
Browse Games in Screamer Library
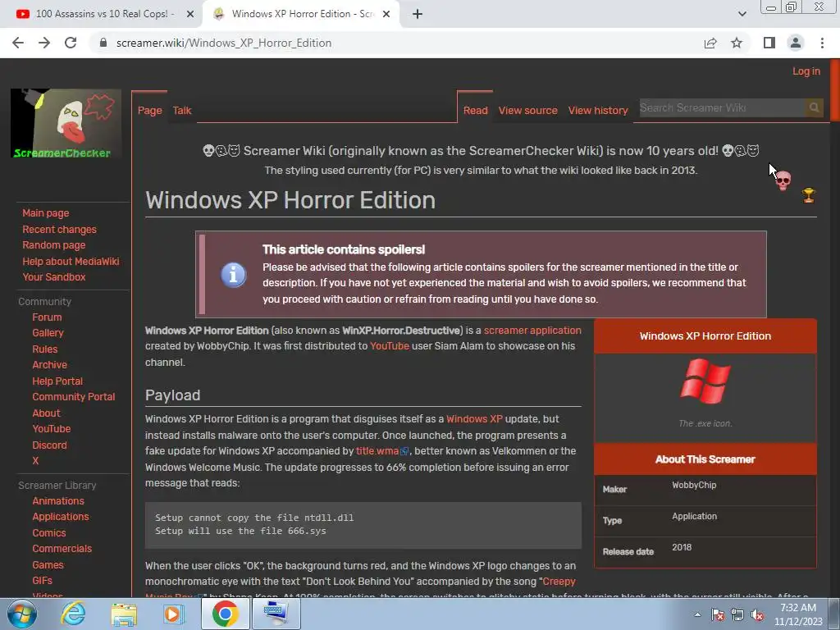coord(48,565)
